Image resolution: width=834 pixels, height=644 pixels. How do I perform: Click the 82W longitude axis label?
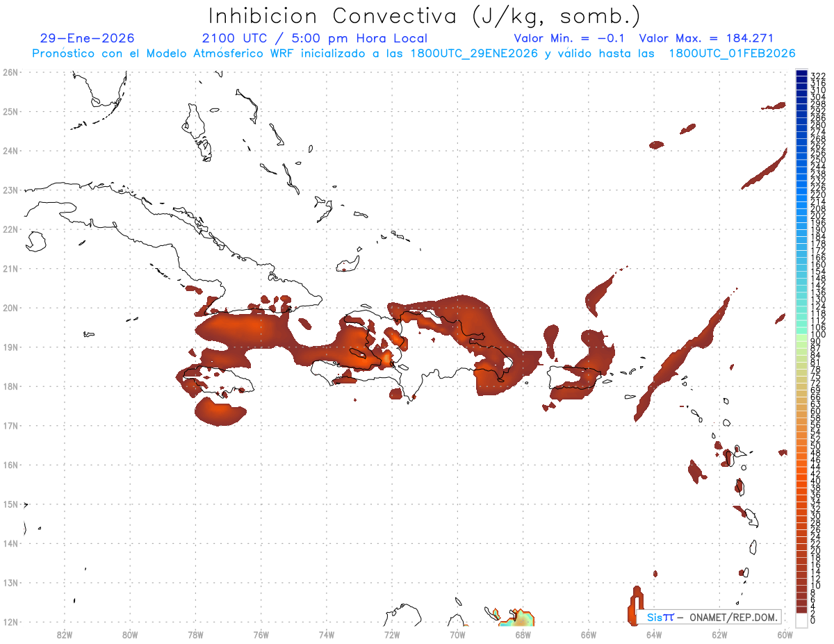click(x=65, y=635)
